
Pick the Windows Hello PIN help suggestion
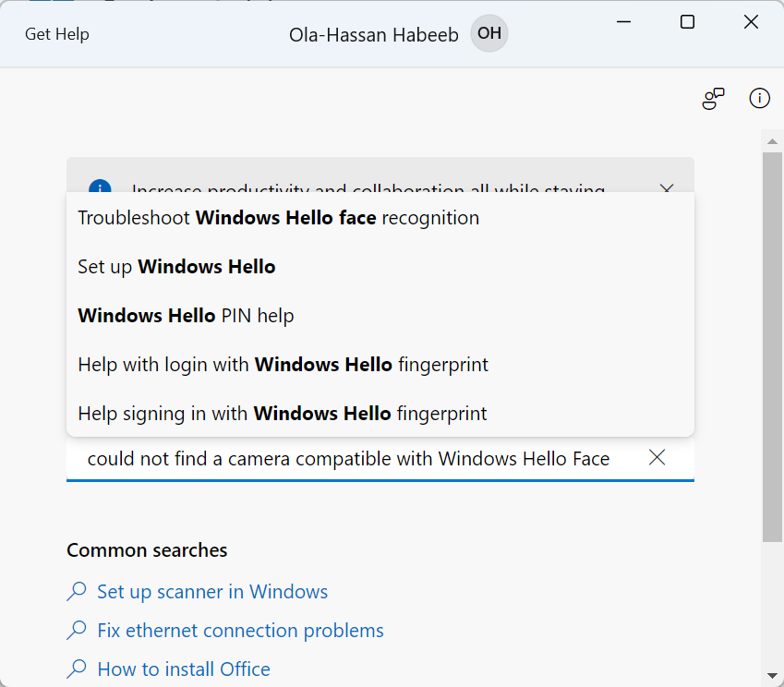(380, 316)
